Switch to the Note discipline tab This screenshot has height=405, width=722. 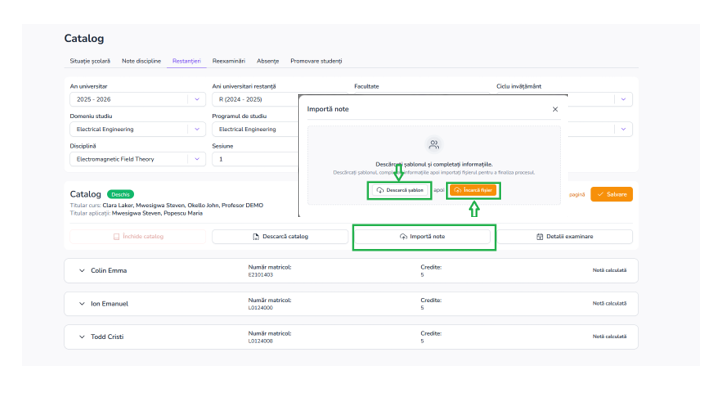[141, 61]
